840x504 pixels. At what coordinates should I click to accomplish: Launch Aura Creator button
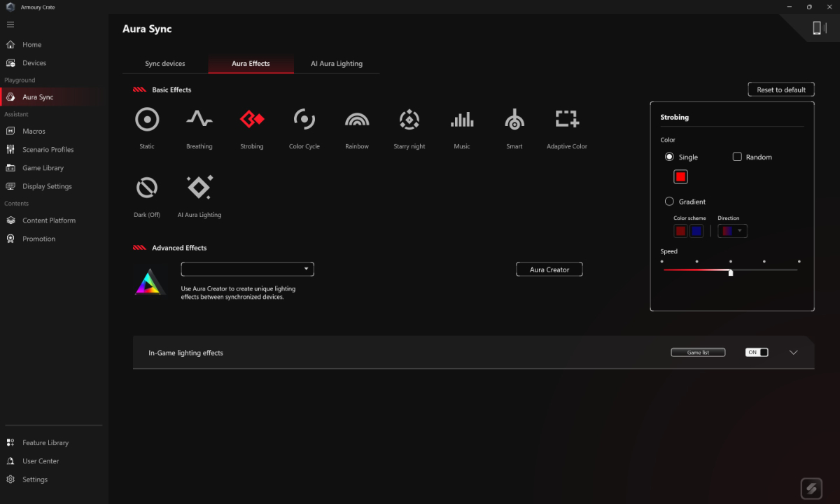(549, 269)
